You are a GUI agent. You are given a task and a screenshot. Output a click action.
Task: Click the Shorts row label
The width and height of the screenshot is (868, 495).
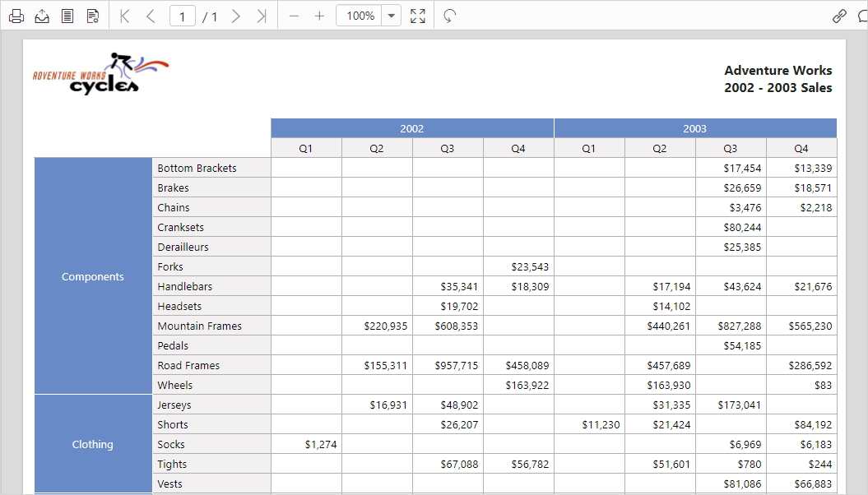click(x=173, y=425)
